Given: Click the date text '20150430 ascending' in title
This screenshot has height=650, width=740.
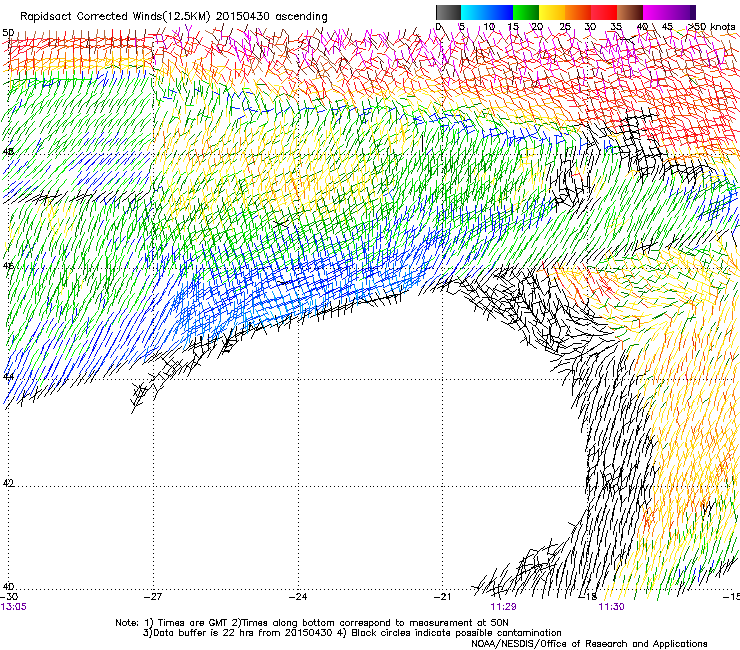Looking at the screenshot, I should tap(271, 17).
